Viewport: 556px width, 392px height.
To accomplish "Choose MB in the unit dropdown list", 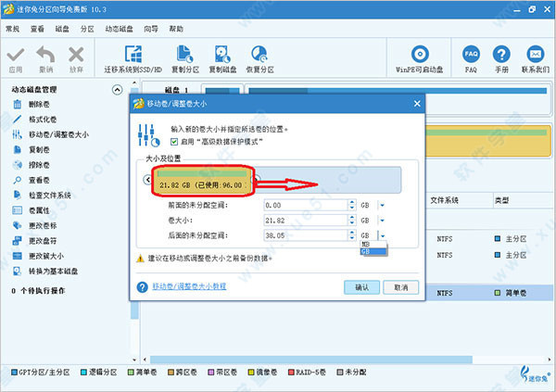I will [x=373, y=244].
